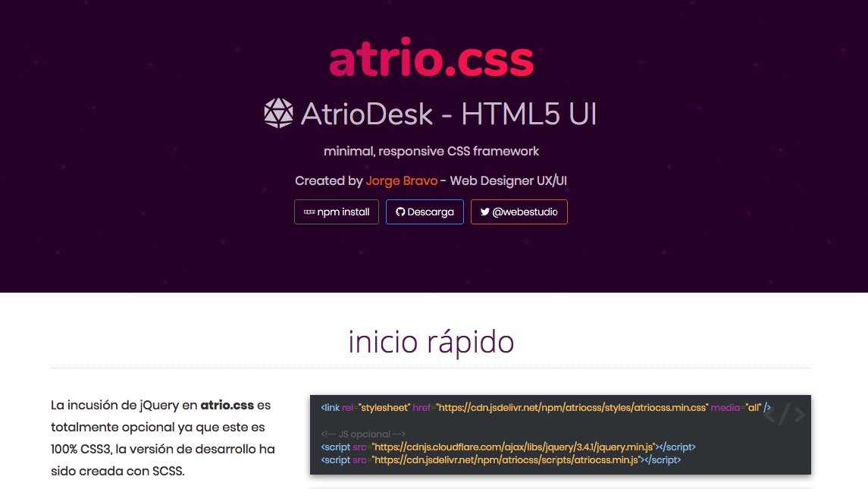Open the Jorge Bravo author link
The width and height of the screenshot is (868, 489).
[x=401, y=180]
